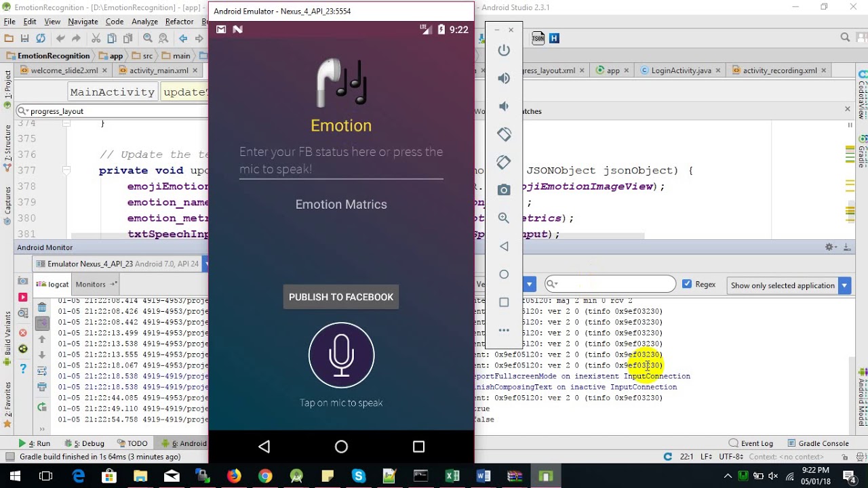This screenshot has height=488, width=868.
Task: Clear logcat with the trash icon
Action: 42,308
